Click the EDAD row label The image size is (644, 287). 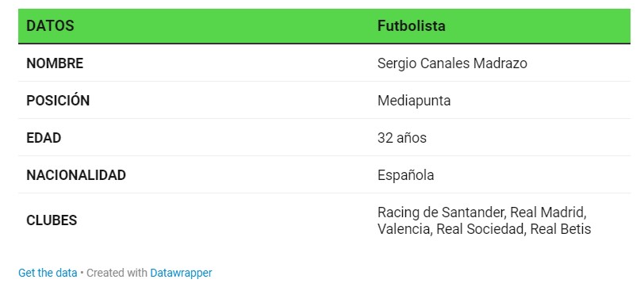[x=44, y=138]
